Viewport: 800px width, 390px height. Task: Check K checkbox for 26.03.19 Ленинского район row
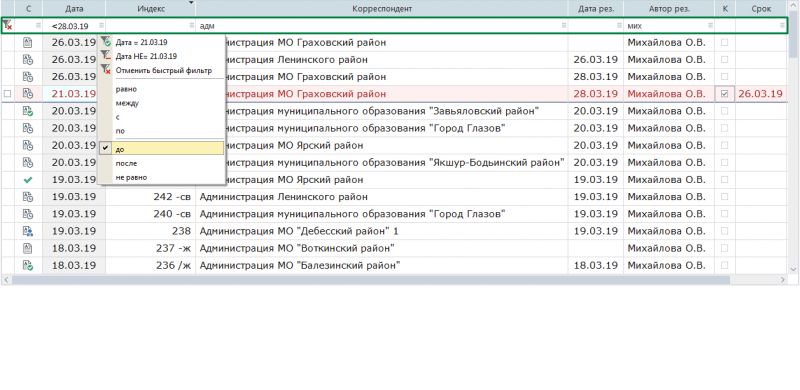point(724,60)
